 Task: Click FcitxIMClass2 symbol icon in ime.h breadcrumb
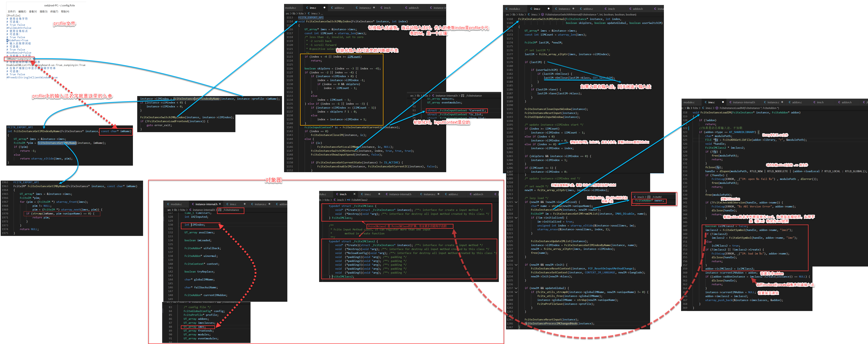pyautogui.click(x=348, y=200)
